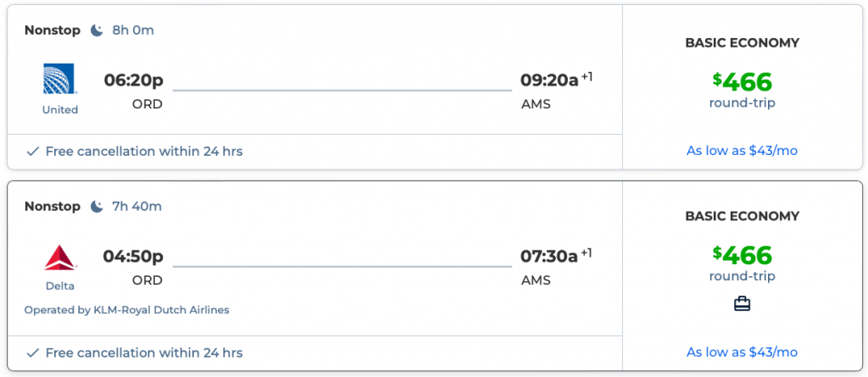This screenshot has width=868, height=377.
Task: Click the Nonstop label on Delta flight
Action: pyautogui.click(x=53, y=207)
